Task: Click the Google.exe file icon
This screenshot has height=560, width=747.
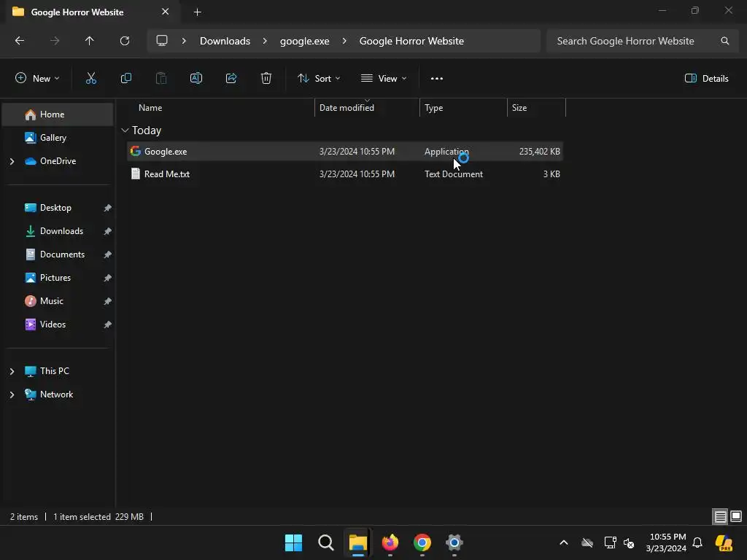Action: (x=135, y=152)
